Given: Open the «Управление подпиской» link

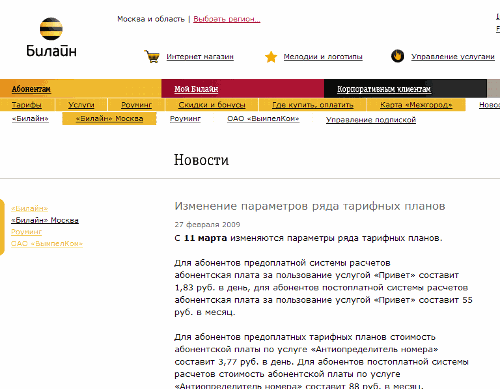Looking at the screenshot, I should point(371,120).
